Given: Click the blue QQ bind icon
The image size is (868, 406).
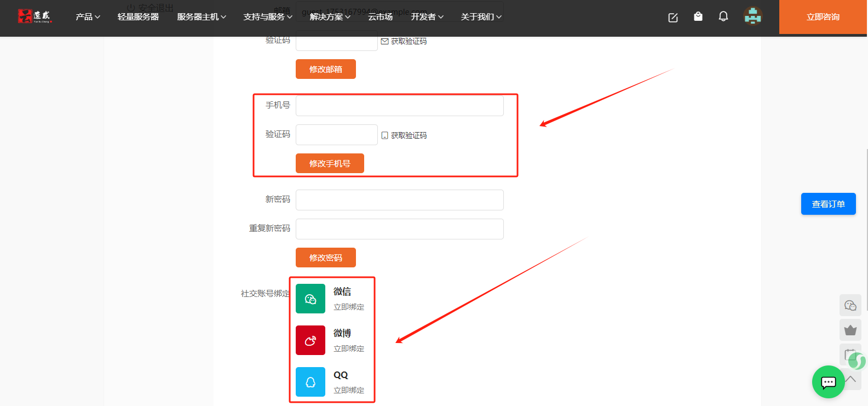Looking at the screenshot, I should (311, 382).
